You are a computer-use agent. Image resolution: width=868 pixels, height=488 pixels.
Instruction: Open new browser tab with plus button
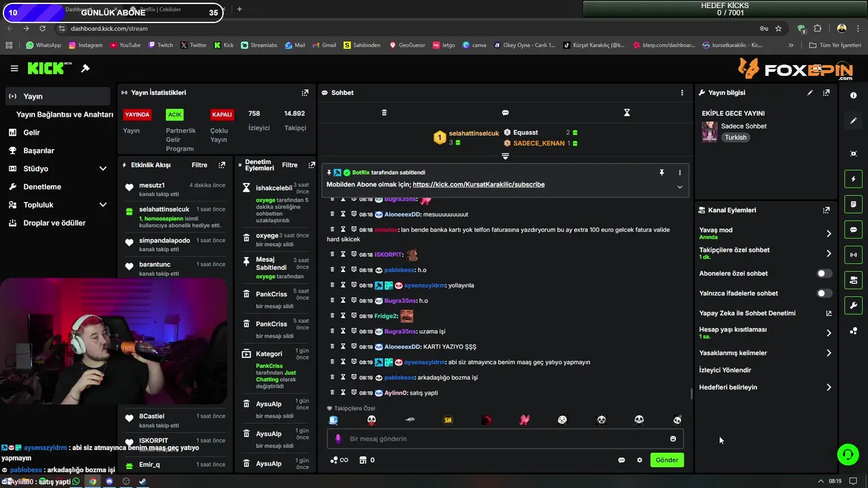tap(239, 9)
